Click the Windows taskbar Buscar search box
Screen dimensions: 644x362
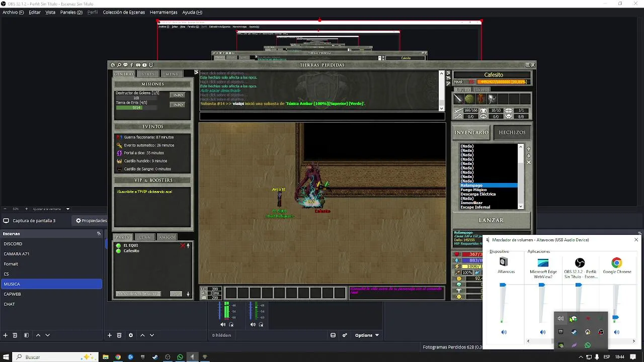tap(55, 357)
